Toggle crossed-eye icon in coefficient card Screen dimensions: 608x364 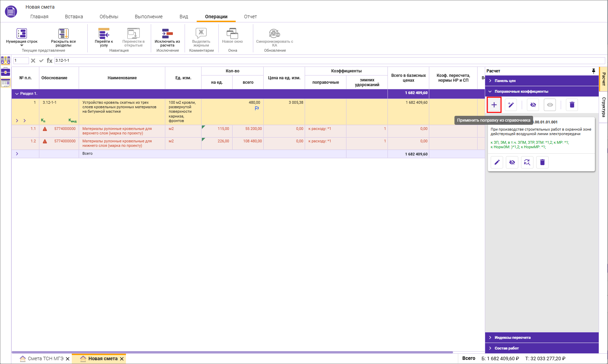click(512, 162)
